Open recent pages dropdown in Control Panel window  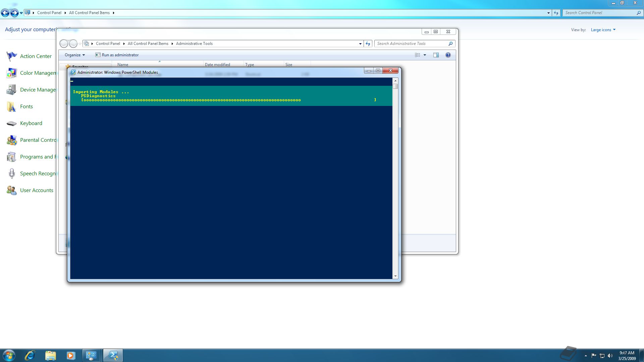pyautogui.click(x=21, y=13)
